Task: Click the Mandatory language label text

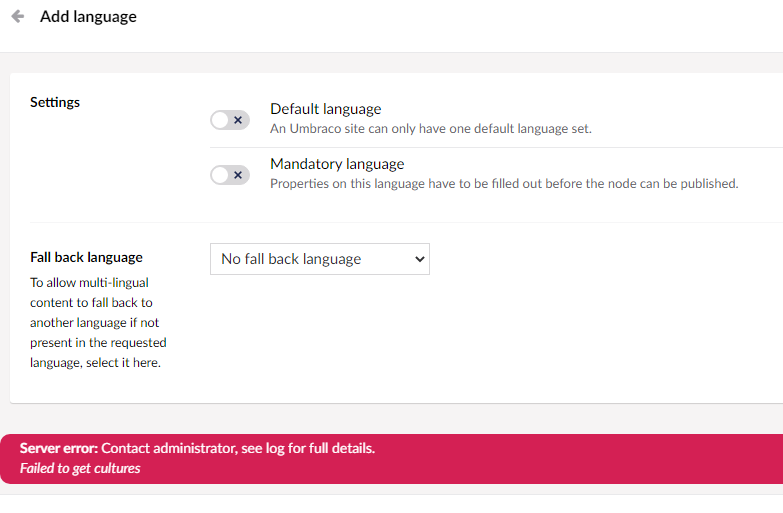Action: click(337, 164)
